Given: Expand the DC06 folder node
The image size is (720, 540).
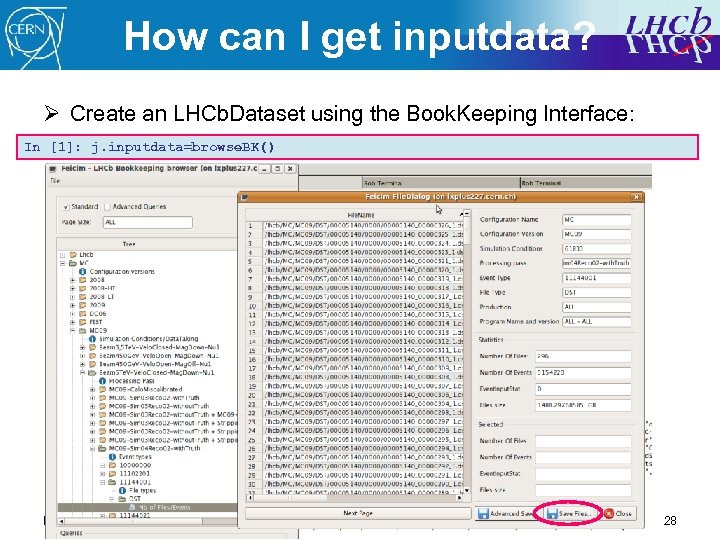Looking at the screenshot, I should pyautogui.click(x=73, y=314).
